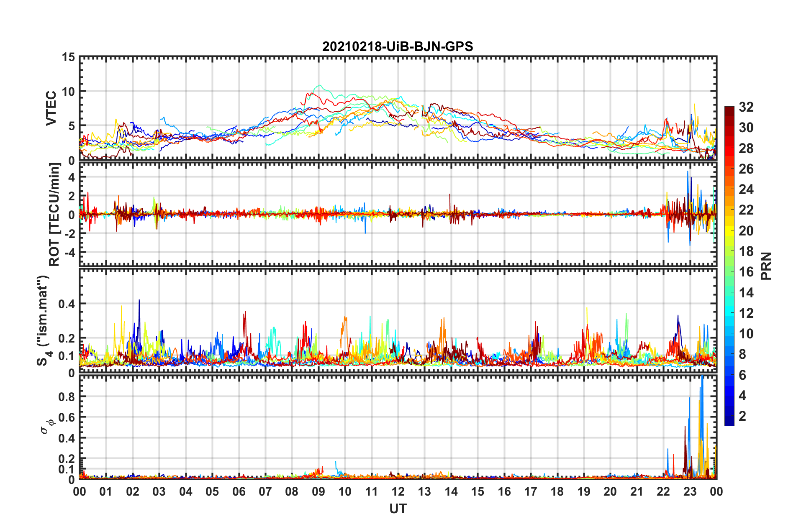The image size is (796, 532).
Task: Click the VTEC peak near 09 UT
Action: [319, 86]
